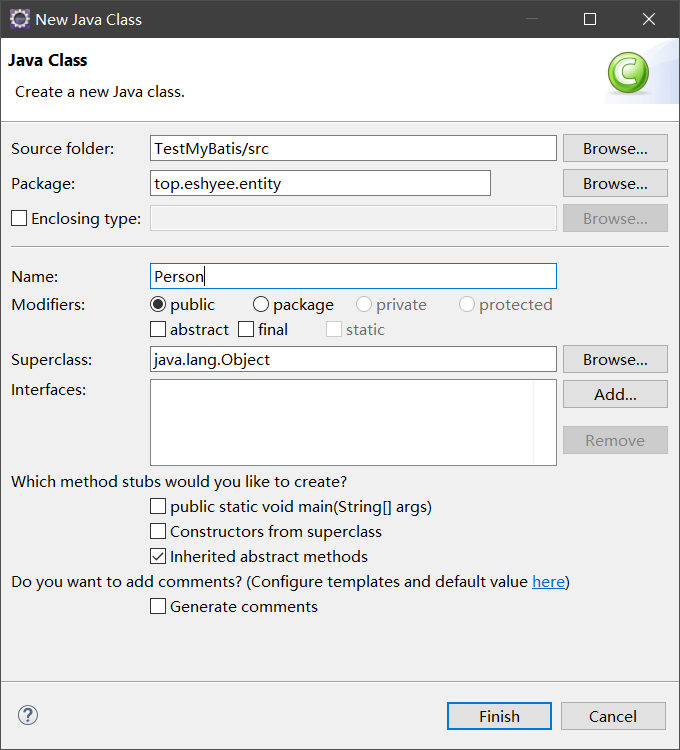Click the Finish button
The width and height of the screenshot is (680, 750).
(x=499, y=716)
